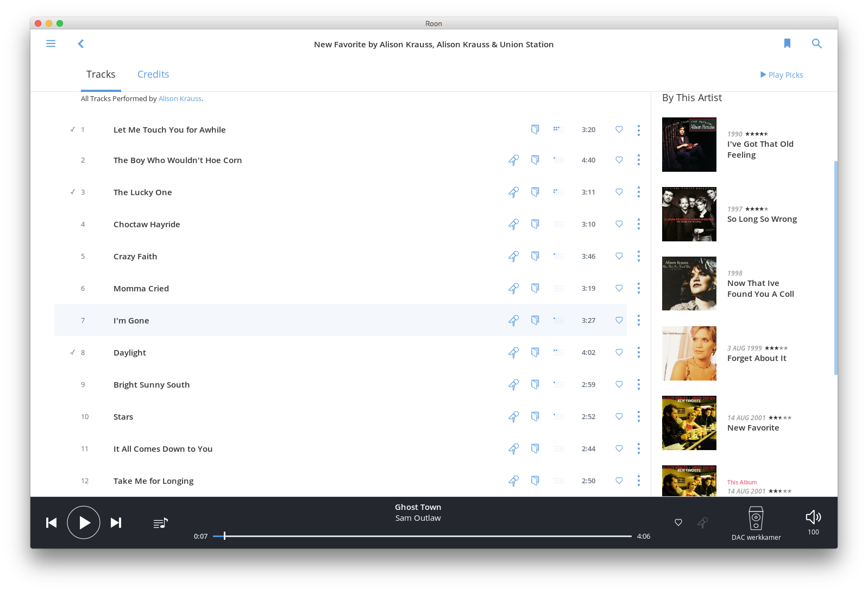Click Ghost Town now-playing title
This screenshot has height=592, width=868.
pos(418,507)
